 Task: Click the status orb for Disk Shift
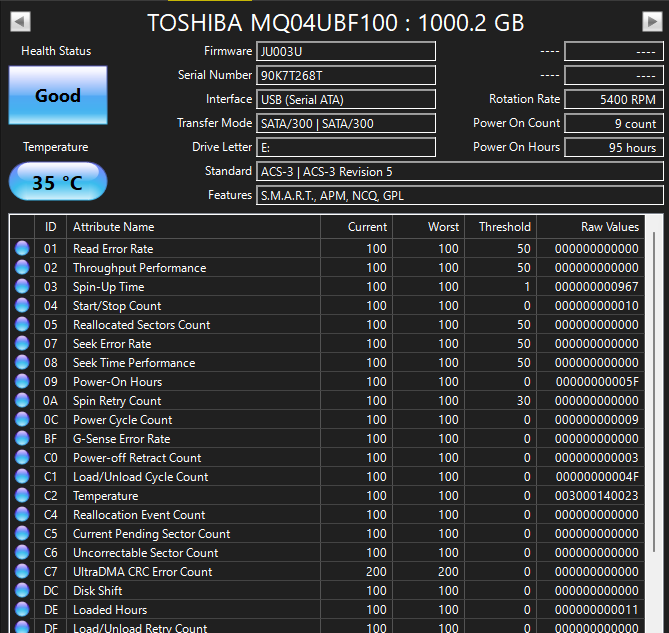tap(22, 590)
